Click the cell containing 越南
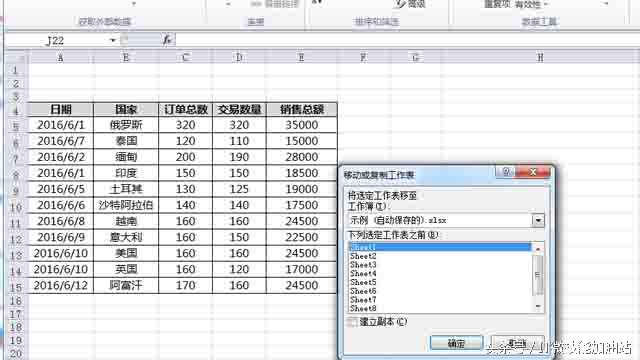Image resolution: width=640 pixels, height=360 pixels. click(126, 221)
